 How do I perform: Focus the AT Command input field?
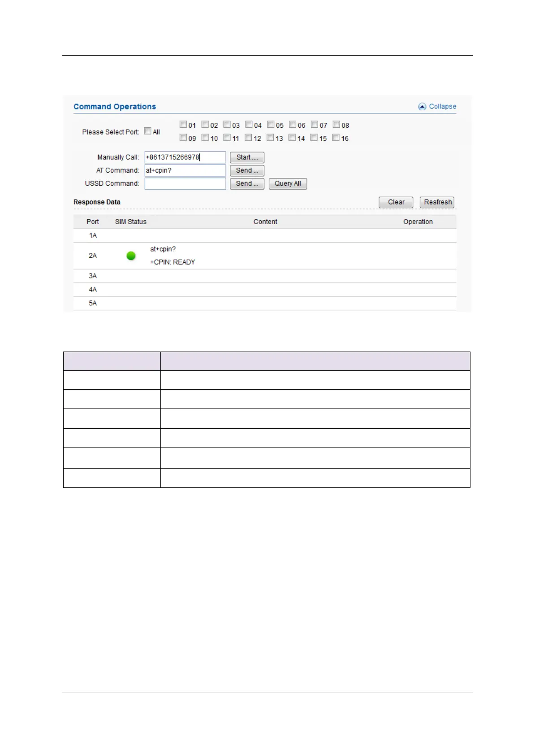[185, 170]
